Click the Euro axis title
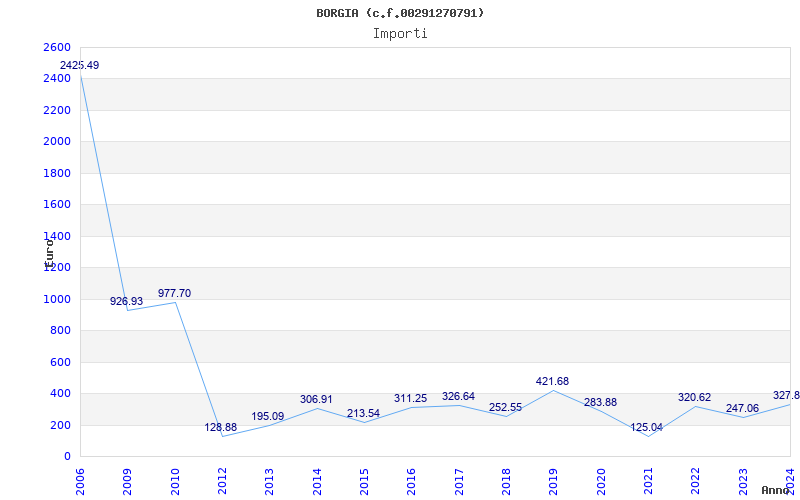The height and width of the screenshot is (500, 800). pos(49,254)
